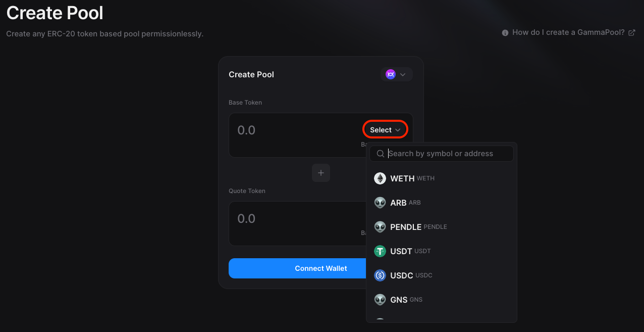The image size is (644, 332).
Task: Click the info icon beside GammaPool help
Action: [505, 33]
